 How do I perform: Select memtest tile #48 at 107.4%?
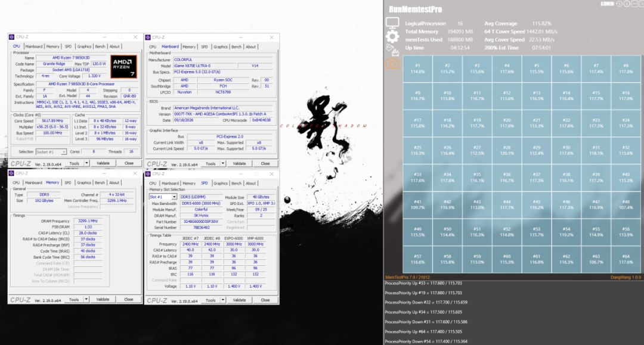coord(626,204)
